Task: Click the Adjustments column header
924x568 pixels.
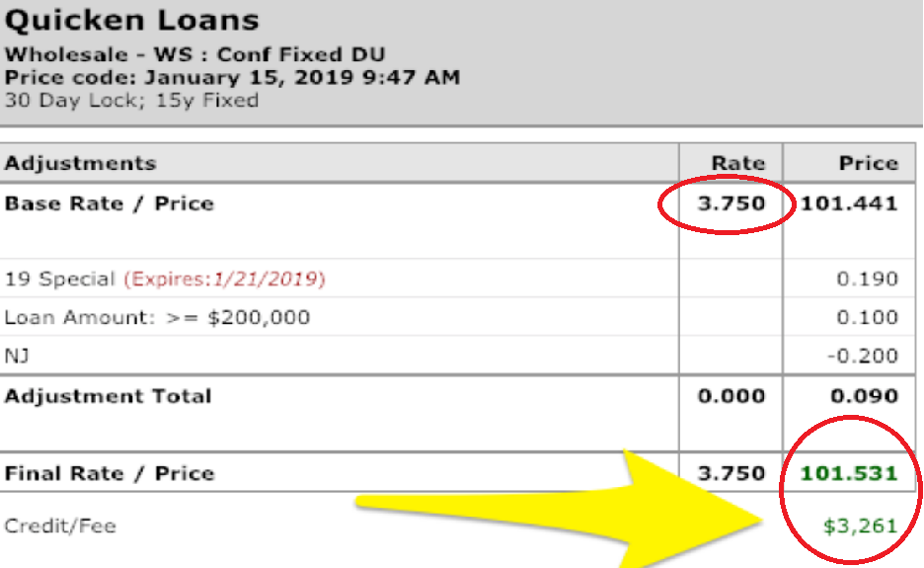Action: tap(80, 163)
